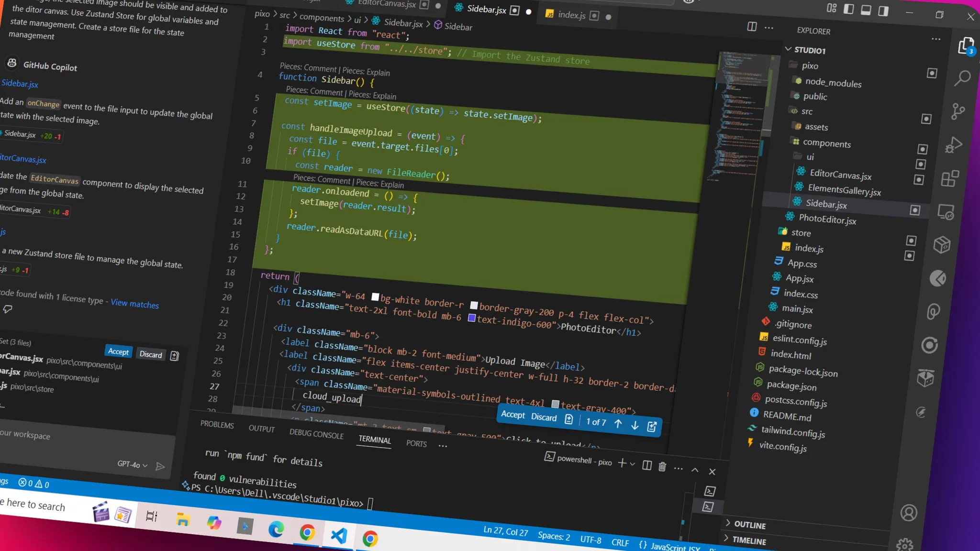980x551 pixels.
Task: Click Discard in the Copilot chat edit set
Action: [x=151, y=354]
